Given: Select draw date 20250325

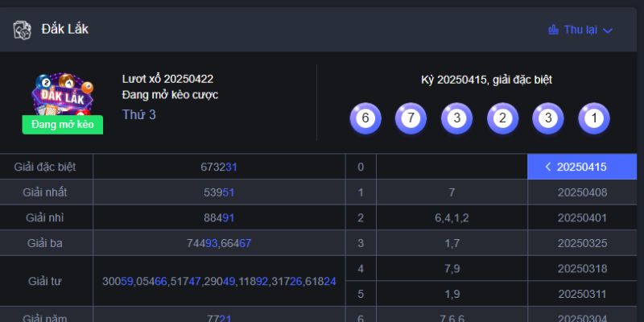Looking at the screenshot, I should pyautogui.click(x=582, y=243).
